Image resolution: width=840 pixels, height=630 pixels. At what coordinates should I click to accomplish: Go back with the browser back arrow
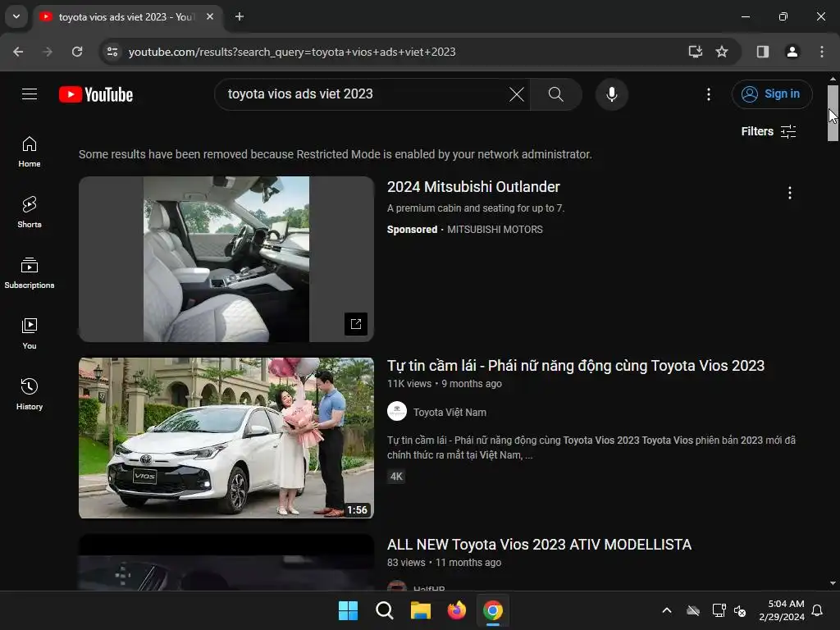(x=18, y=52)
